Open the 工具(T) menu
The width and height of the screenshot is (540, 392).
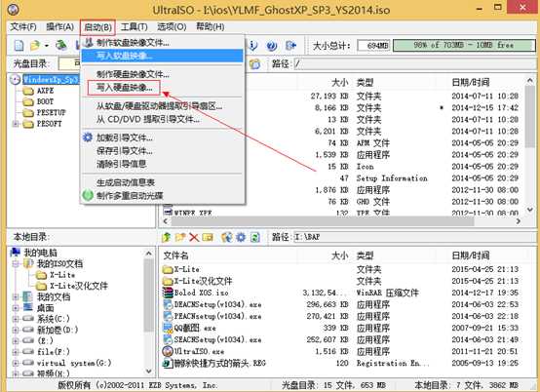point(135,27)
